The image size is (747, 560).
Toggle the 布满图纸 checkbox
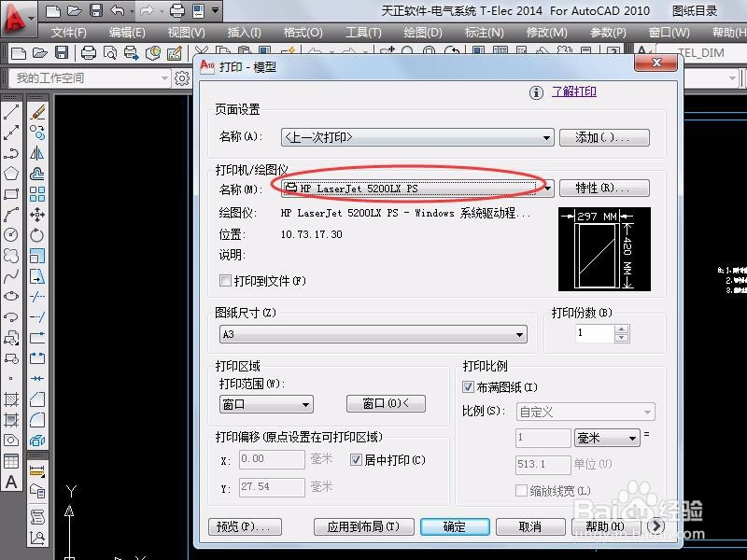point(468,386)
